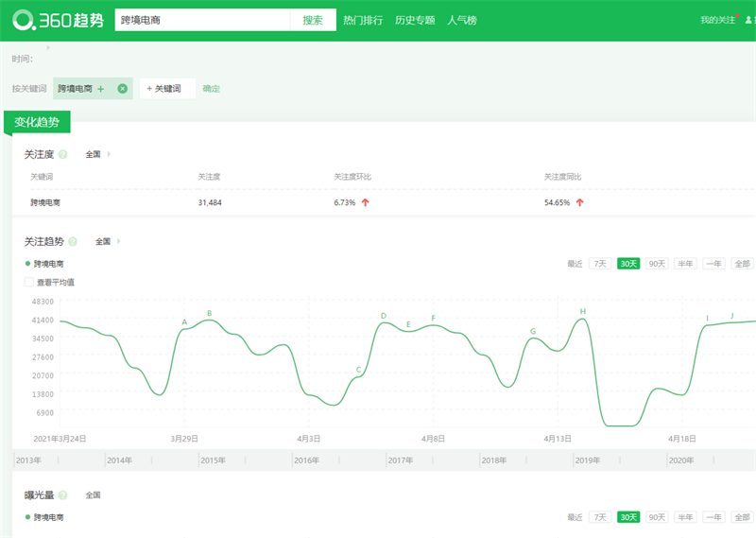Image resolution: width=756 pixels, height=538 pixels.
Task: Select 半年 range for 曝光量
Action: [685, 517]
